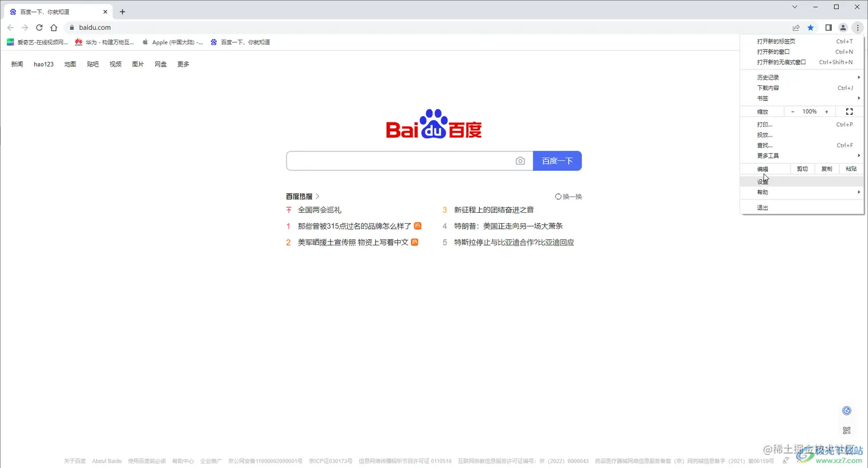
Task: Expand the 更多工具 submenu
Action: coord(769,155)
